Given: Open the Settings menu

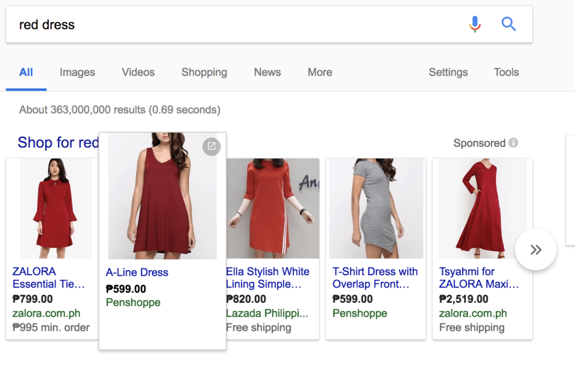Looking at the screenshot, I should click(x=448, y=72).
